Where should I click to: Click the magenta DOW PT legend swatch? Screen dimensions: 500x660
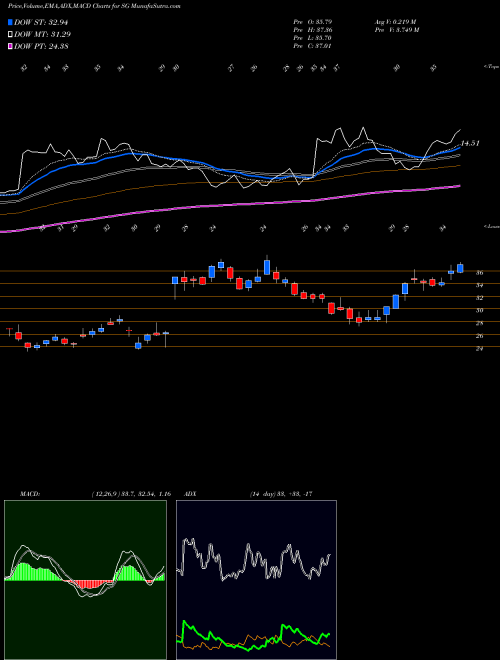(x=10, y=46)
